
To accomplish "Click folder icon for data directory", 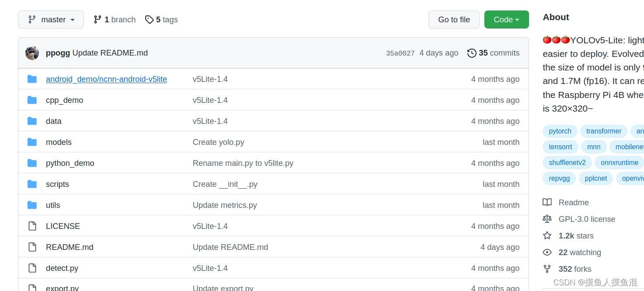I will click(32, 121).
